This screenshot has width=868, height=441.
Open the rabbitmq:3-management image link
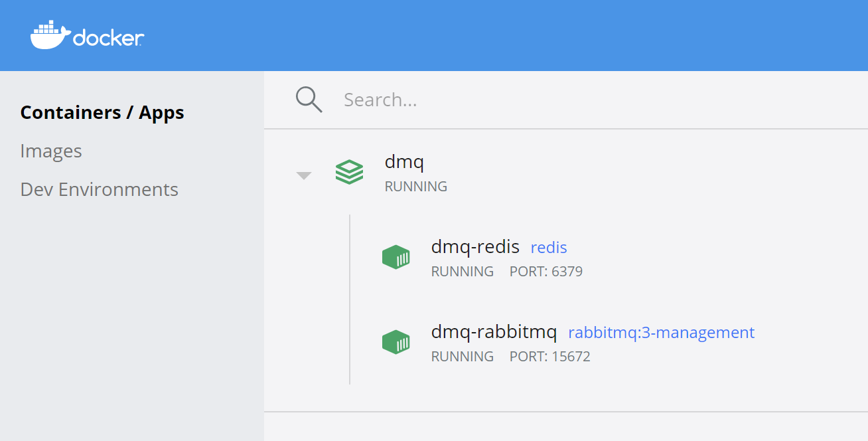[x=661, y=332]
